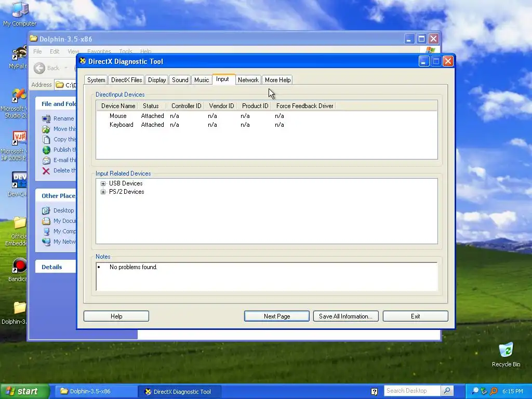The image size is (532, 399).
Task: Click the Desktop icon under Other Places
Action: point(46,211)
